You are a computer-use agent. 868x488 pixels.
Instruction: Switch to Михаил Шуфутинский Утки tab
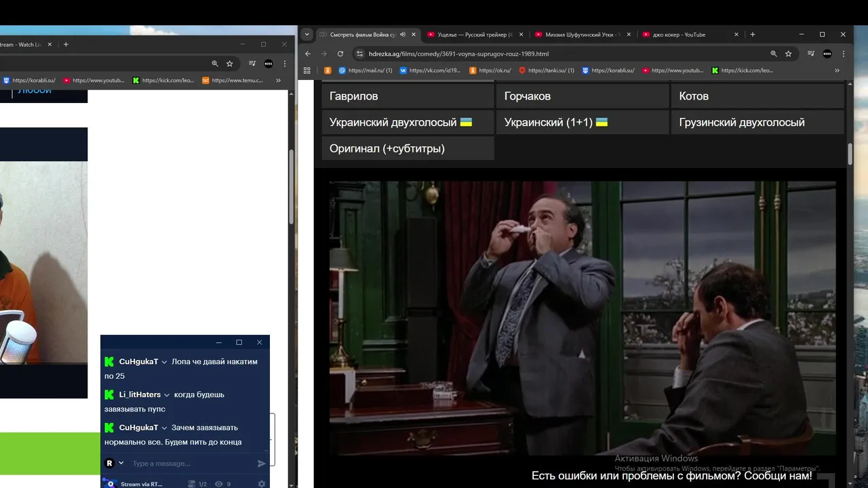click(x=583, y=35)
